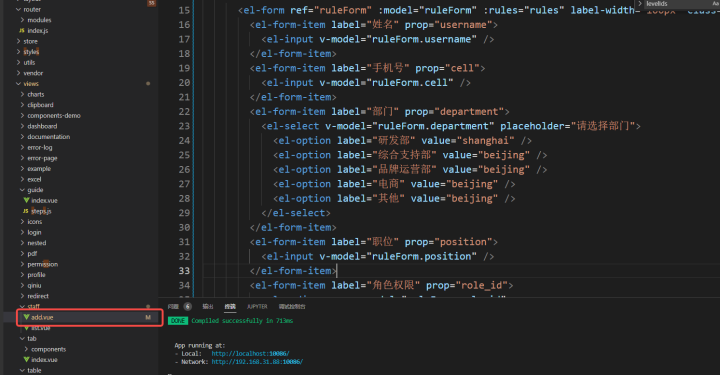Expand the modules folder chevron
Image resolution: width=720 pixels, height=375 pixels.
22,20
